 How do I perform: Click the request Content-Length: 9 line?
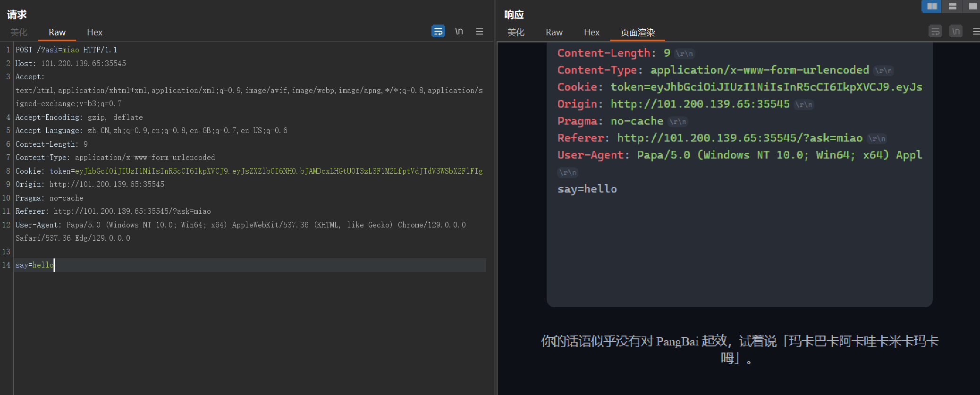[x=51, y=144]
